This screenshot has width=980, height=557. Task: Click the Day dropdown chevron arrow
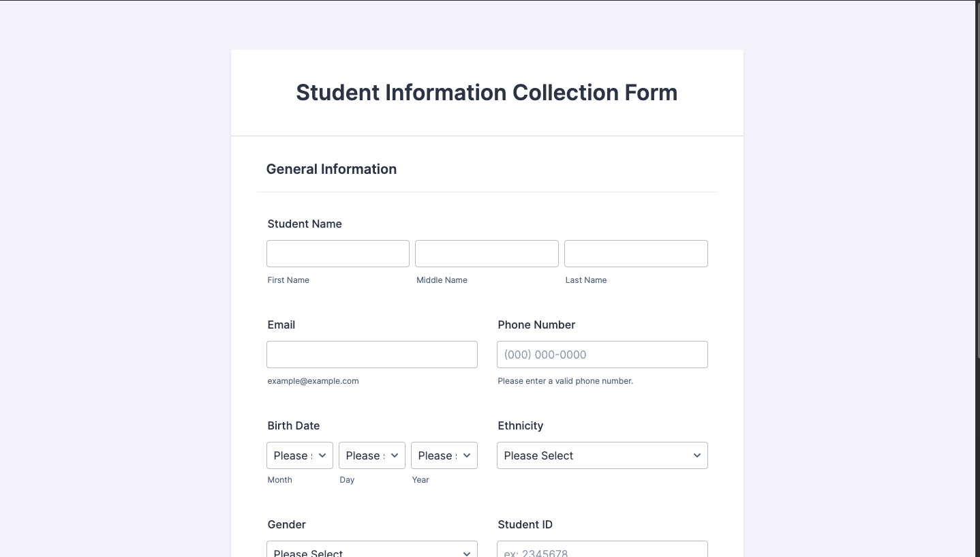pyautogui.click(x=395, y=455)
